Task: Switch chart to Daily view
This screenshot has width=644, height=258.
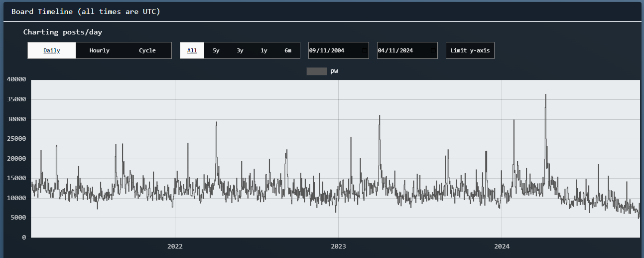Action: coord(52,50)
